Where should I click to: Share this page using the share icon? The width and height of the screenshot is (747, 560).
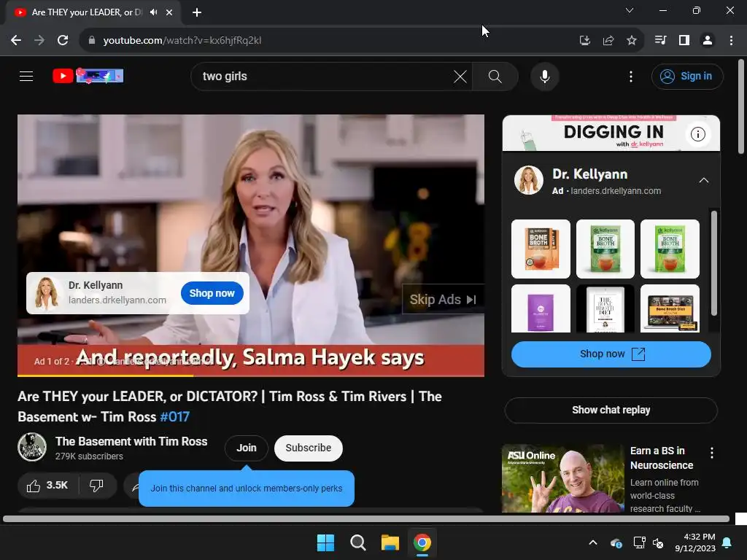click(x=608, y=41)
